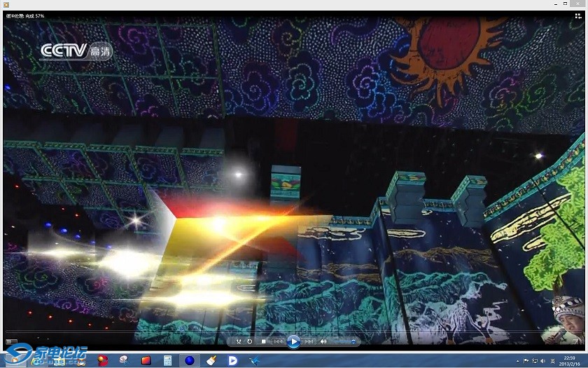588x368 pixels.
Task: Adjust the player volume slider
Action: tap(344, 342)
